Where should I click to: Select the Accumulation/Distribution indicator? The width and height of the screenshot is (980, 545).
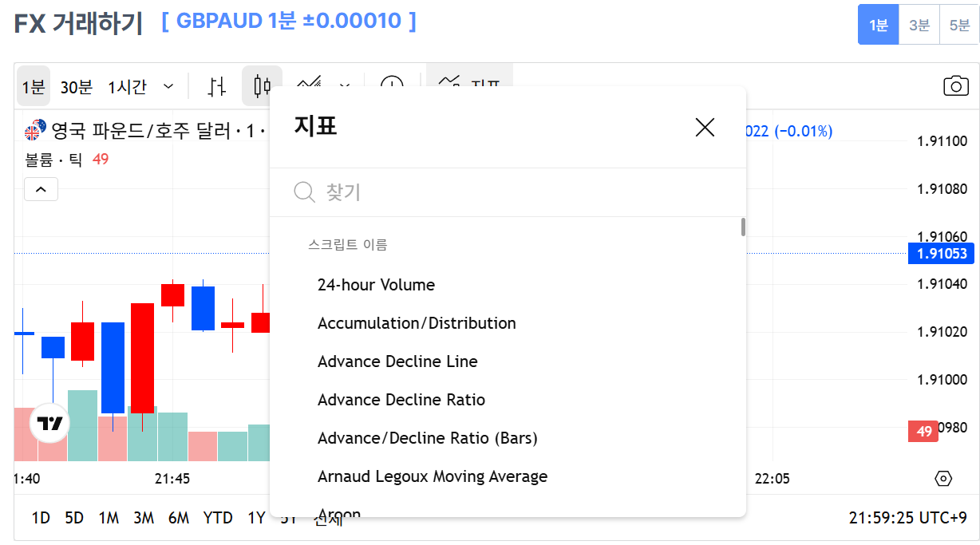[416, 322]
